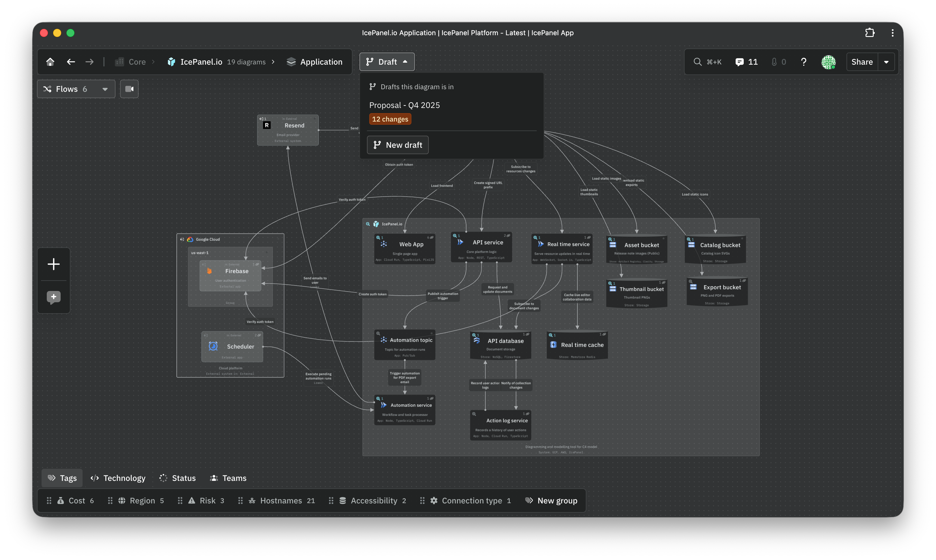The height and width of the screenshot is (560, 936).
Task: Toggle the Risk tag group
Action: [207, 501]
